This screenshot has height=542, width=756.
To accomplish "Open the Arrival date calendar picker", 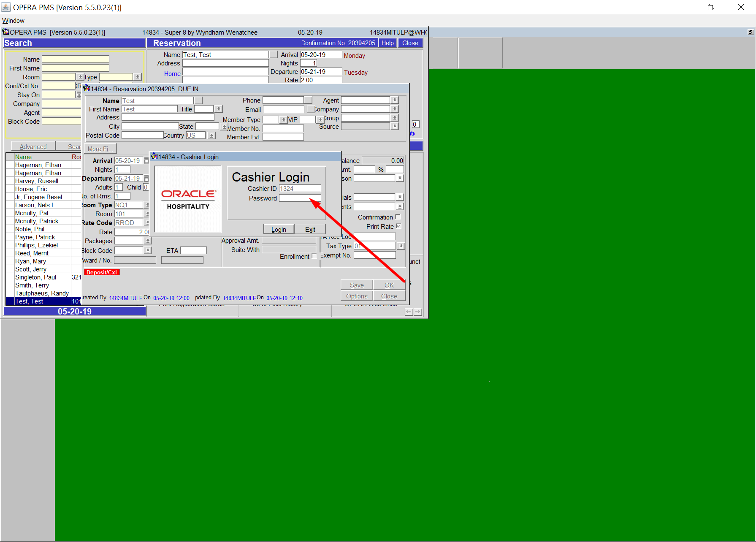I will (x=146, y=161).
